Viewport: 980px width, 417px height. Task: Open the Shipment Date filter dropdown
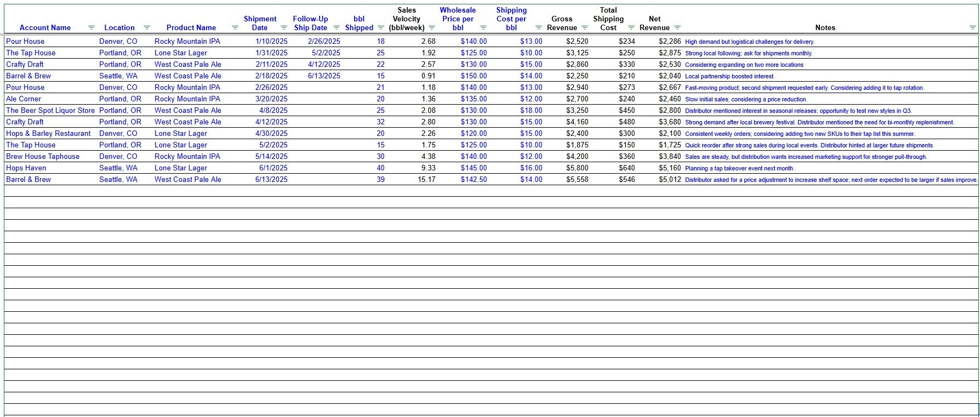(284, 28)
